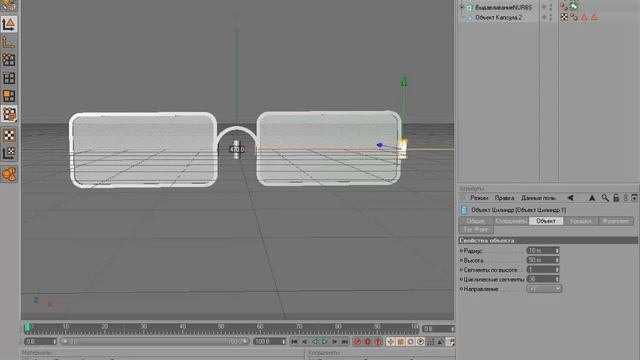Open the Правка menu in attributes
The height and width of the screenshot is (360, 640).
(x=504, y=198)
